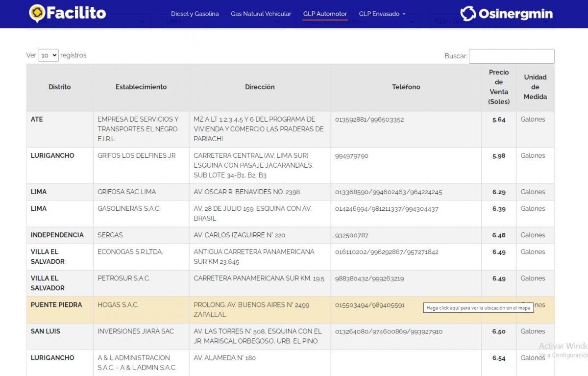Click Galones unit in the SERGAS row
Viewport: 588px width, 376px height.
[x=533, y=235]
